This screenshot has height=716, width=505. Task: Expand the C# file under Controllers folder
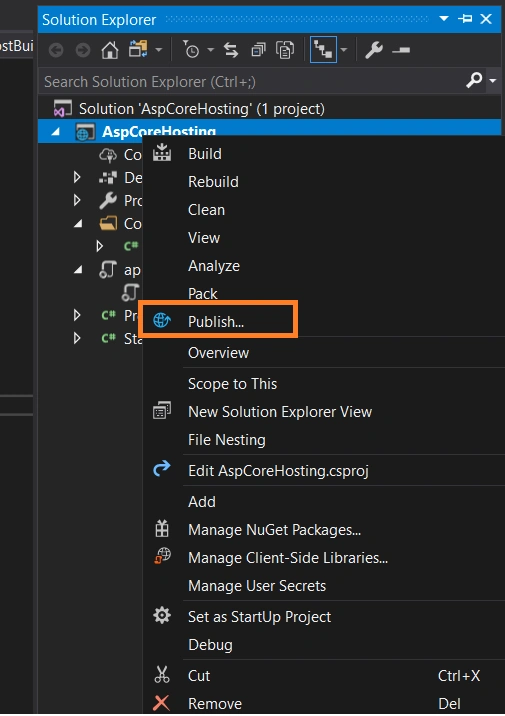[x=100, y=246]
